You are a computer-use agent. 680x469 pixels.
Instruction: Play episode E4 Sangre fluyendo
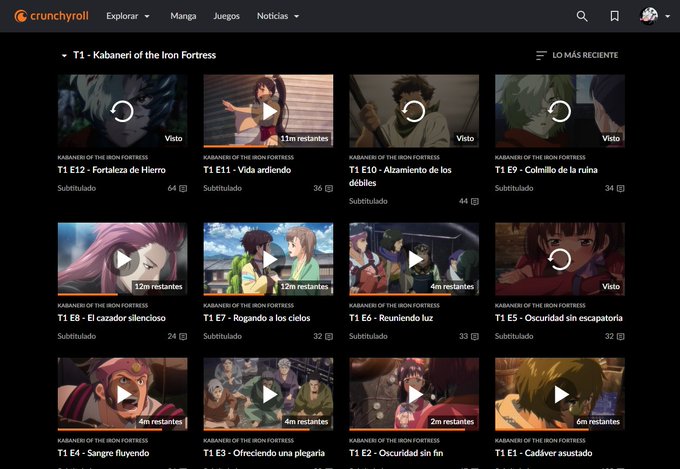(122, 394)
